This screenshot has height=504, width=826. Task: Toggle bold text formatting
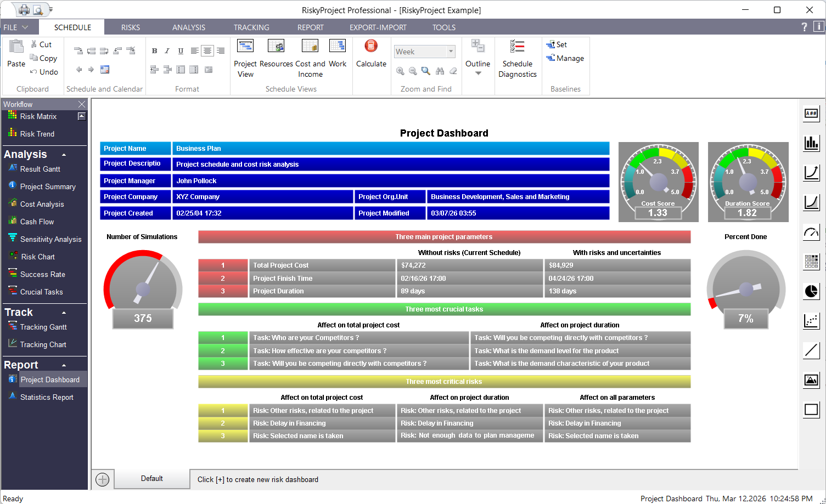(x=154, y=50)
